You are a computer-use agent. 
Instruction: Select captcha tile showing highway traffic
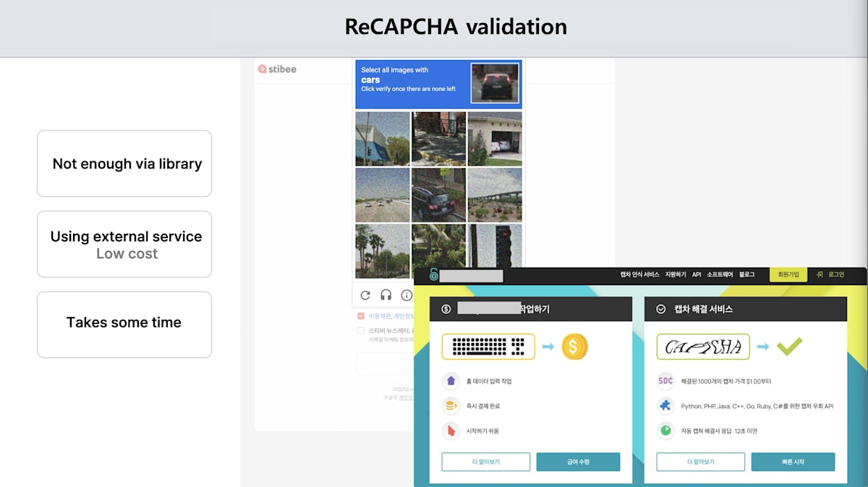point(383,195)
